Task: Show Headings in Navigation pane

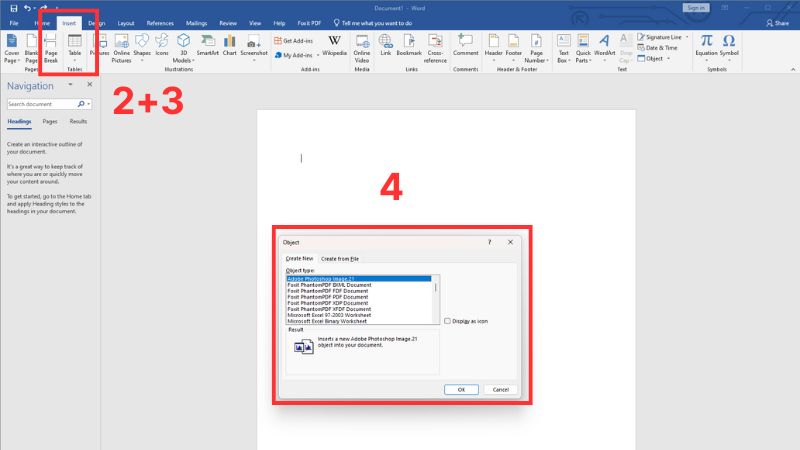Action: 19,121
